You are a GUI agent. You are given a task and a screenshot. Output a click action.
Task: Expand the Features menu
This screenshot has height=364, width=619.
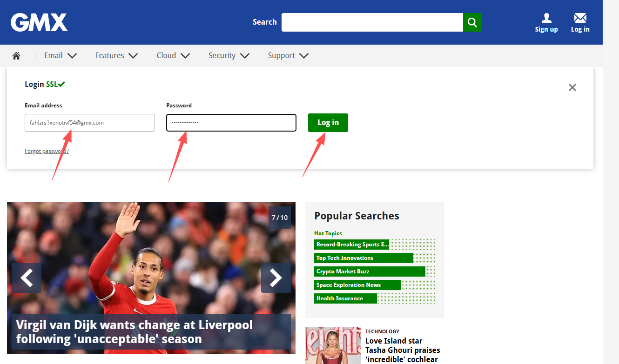pyautogui.click(x=116, y=56)
